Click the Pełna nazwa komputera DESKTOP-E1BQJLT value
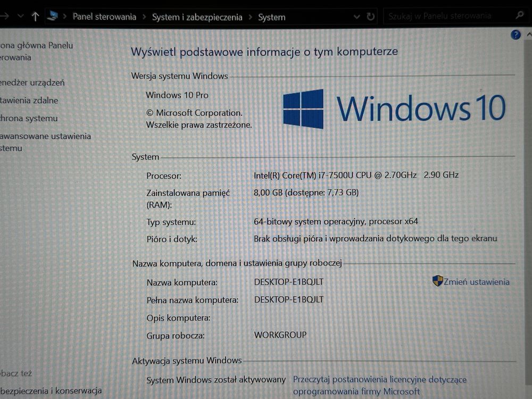 (289, 300)
